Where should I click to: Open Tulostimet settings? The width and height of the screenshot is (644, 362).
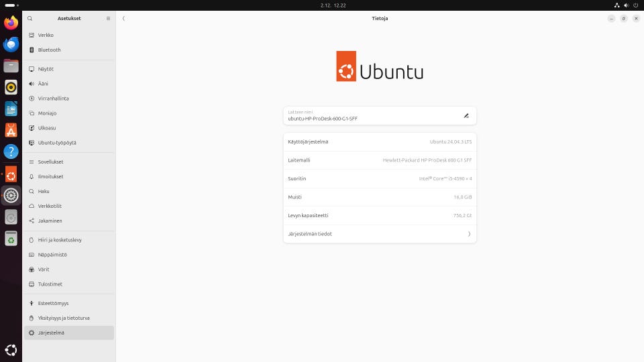(69, 284)
